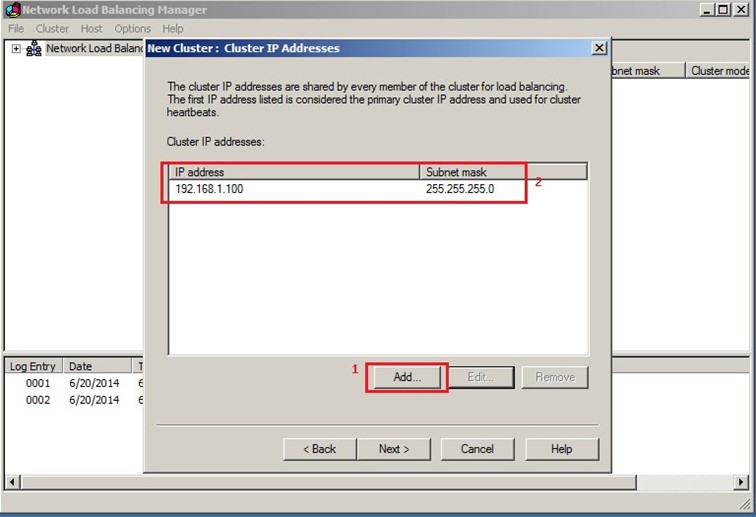756x517 pixels.
Task: Click the Log Entry column header
Action: tap(33, 366)
